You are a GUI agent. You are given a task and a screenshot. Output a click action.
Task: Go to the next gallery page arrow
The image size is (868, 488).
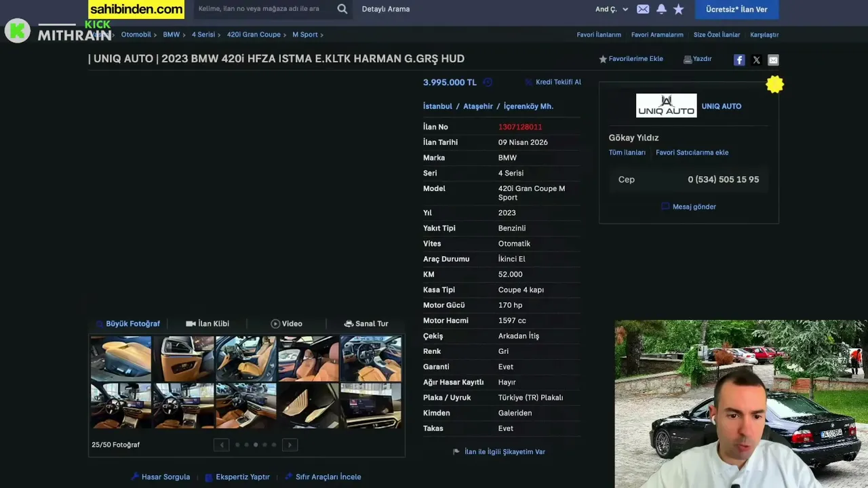pyautogui.click(x=290, y=445)
